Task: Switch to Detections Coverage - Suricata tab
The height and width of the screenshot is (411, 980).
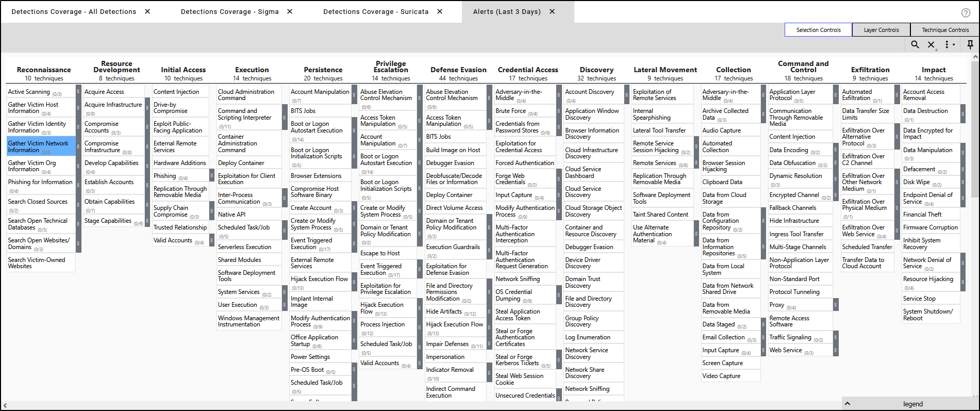Action: (x=375, y=11)
